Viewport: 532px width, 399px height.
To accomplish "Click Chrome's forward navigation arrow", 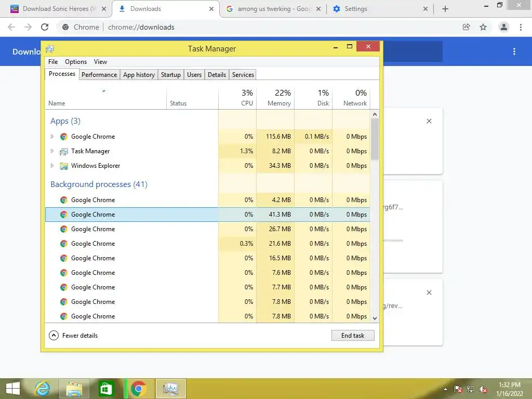I will 28,27.
